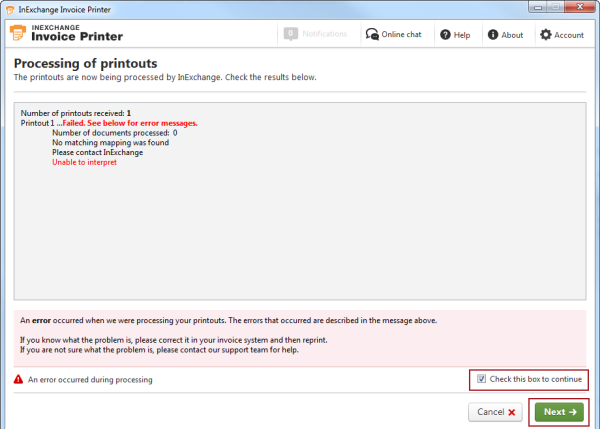The height and width of the screenshot is (429, 600).
Task: Open the Account menu item
Action: pos(562,35)
